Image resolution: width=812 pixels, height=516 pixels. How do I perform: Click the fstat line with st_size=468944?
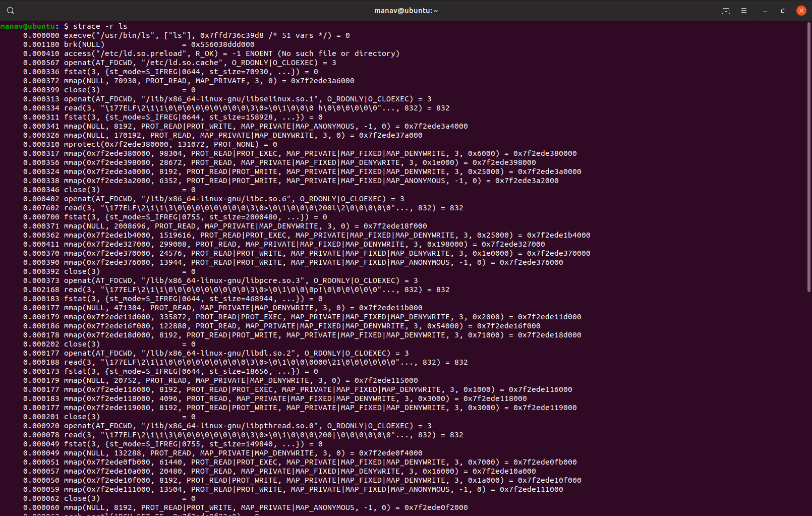173,299
